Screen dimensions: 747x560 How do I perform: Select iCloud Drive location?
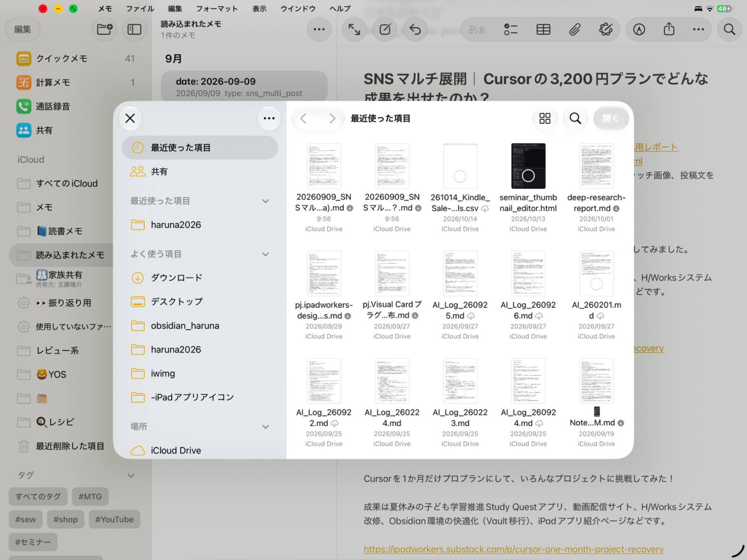pos(200,450)
